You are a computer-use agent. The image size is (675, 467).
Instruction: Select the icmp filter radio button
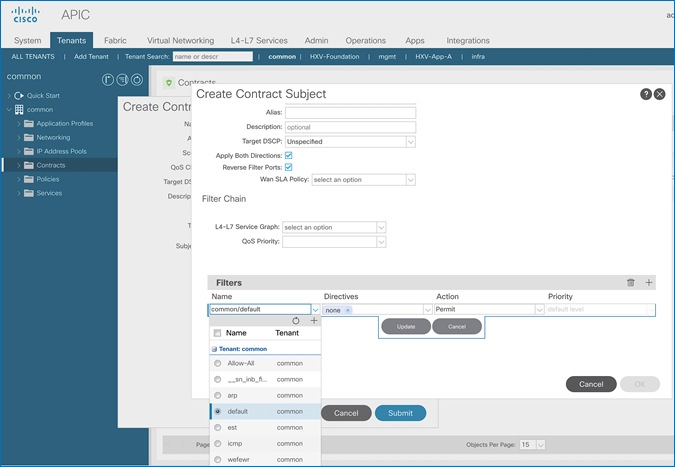click(x=218, y=442)
